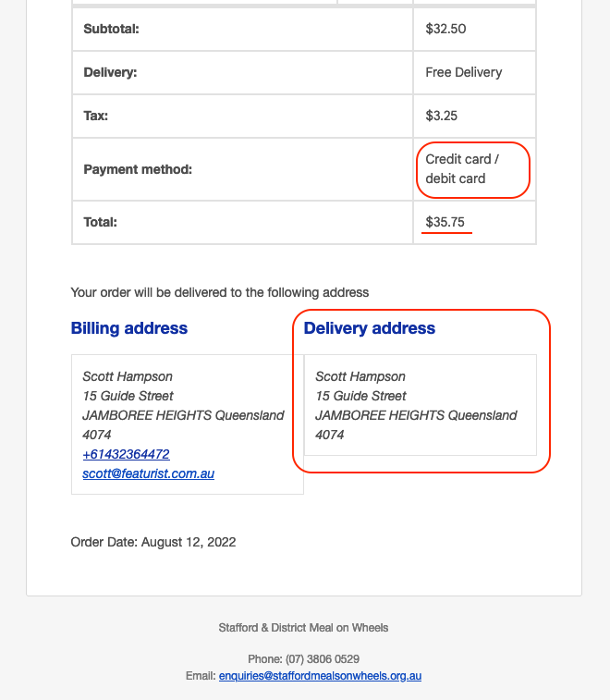Click 15 Guide Street in the delivery address

[361, 396]
